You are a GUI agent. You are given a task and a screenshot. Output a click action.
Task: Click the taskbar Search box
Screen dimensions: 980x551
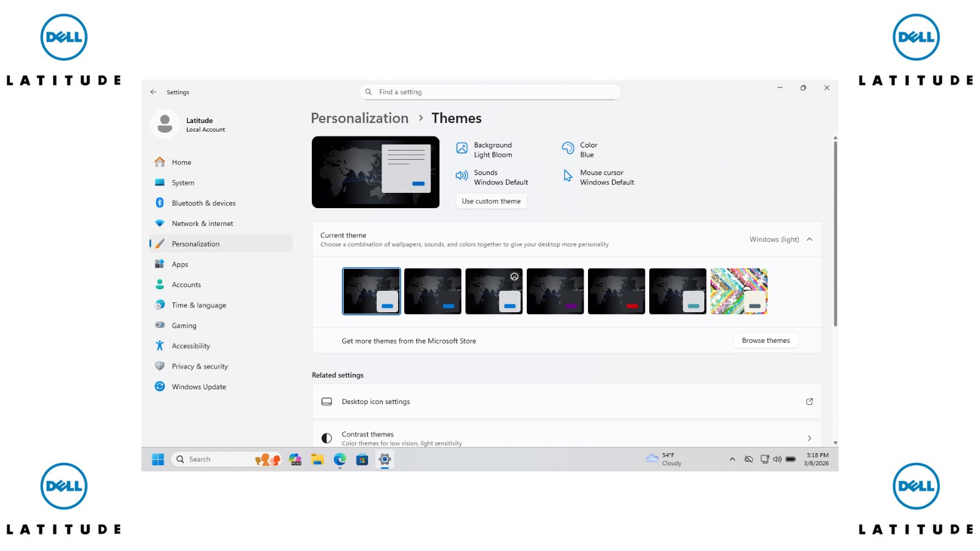(x=227, y=459)
